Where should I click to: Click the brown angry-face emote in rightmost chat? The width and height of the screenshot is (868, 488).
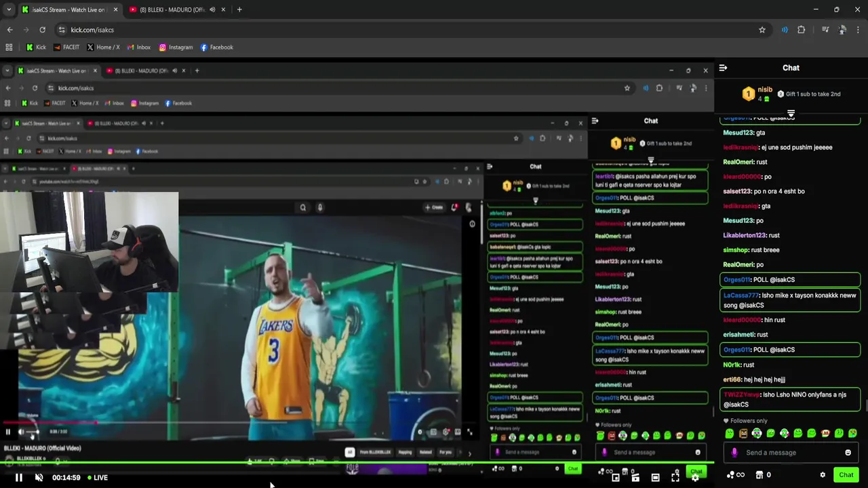click(743, 434)
